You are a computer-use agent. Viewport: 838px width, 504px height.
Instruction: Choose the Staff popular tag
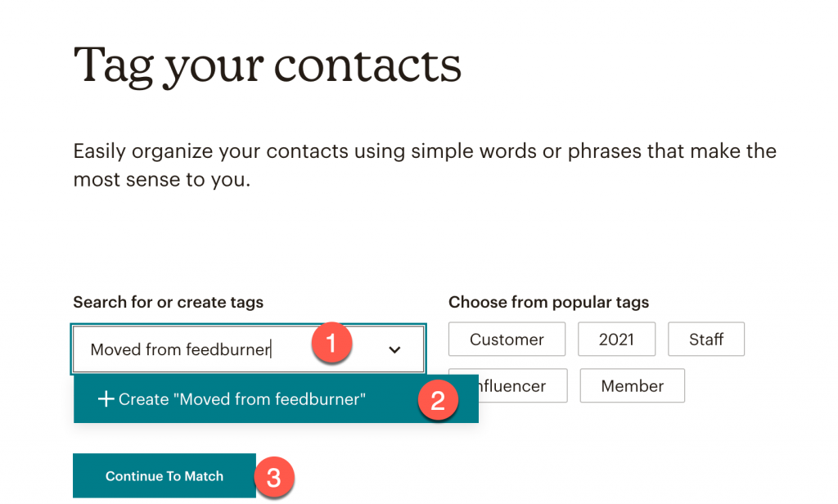pyautogui.click(x=706, y=339)
